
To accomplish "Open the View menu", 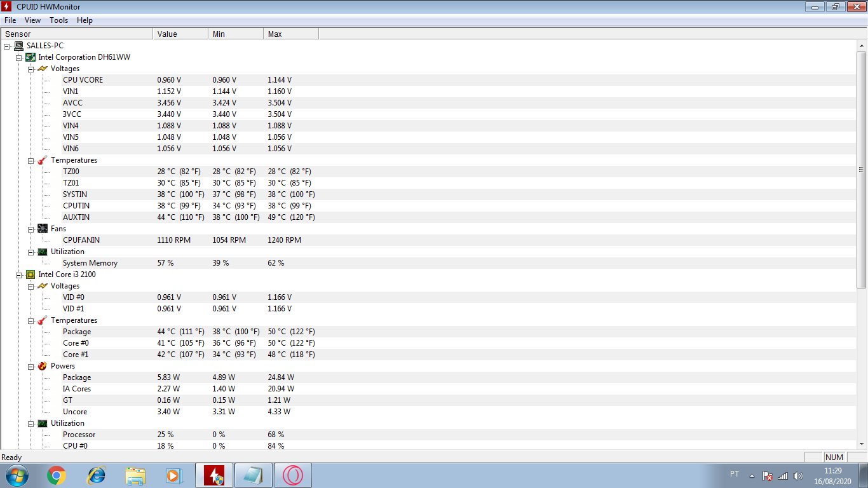I will coord(33,20).
